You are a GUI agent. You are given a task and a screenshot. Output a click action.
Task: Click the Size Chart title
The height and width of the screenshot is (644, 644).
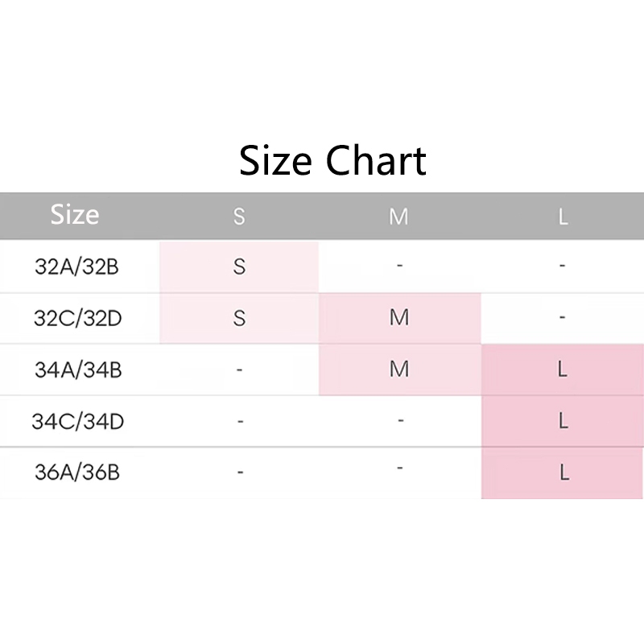332,160
